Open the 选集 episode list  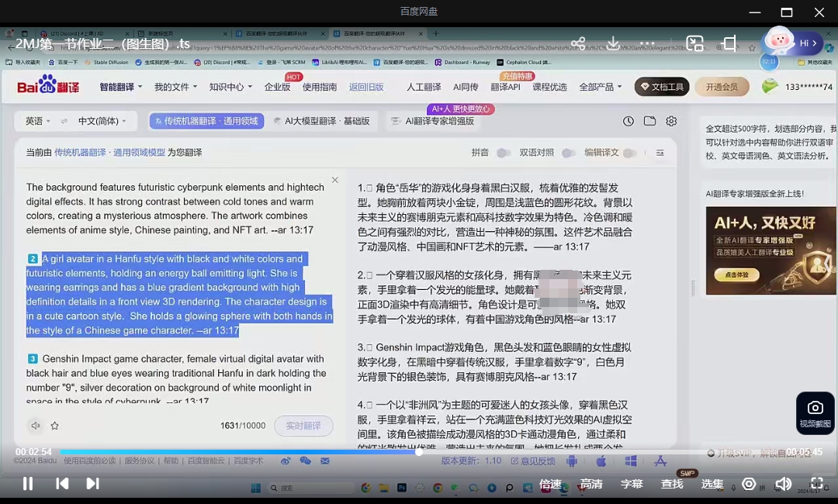click(x=712, y=485)
